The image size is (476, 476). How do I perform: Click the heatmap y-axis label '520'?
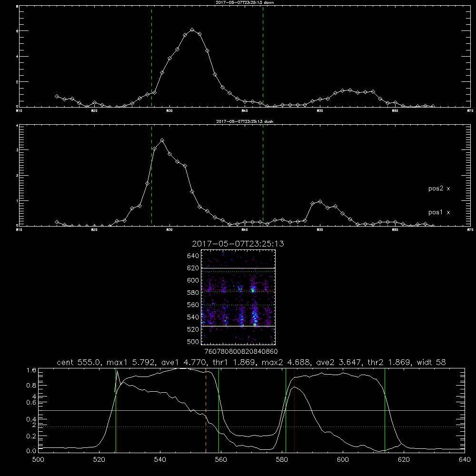click(x=193, y=329)
